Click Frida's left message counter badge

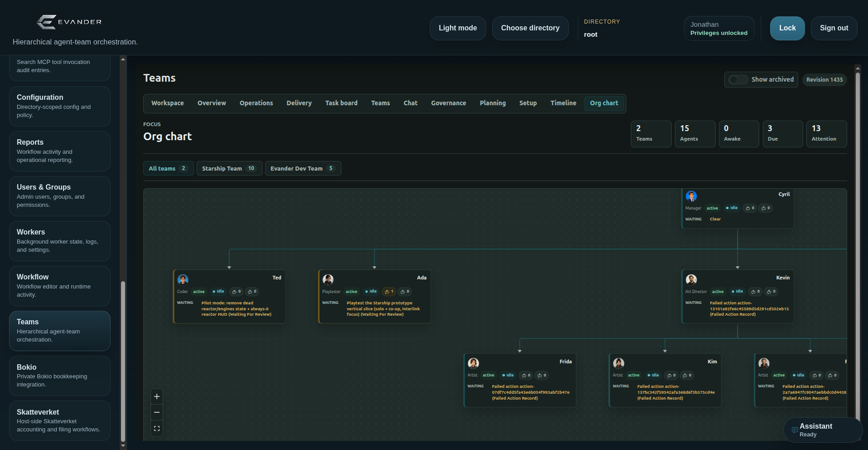[526, 376]
